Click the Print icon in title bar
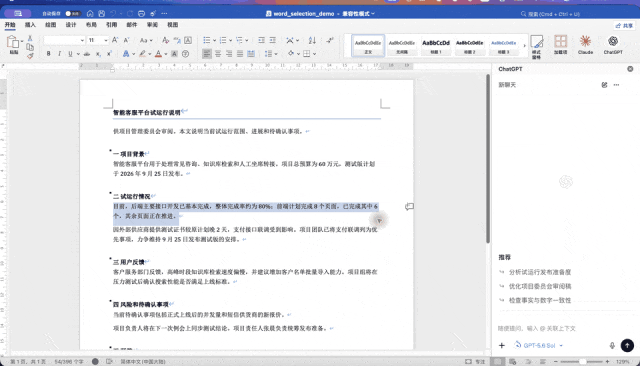This screenshot has height=366, width=640. (141, 13)
